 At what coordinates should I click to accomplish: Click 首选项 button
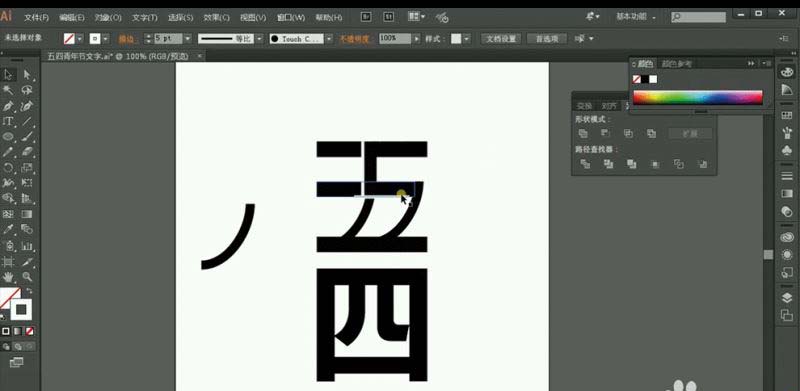[547, 39]
